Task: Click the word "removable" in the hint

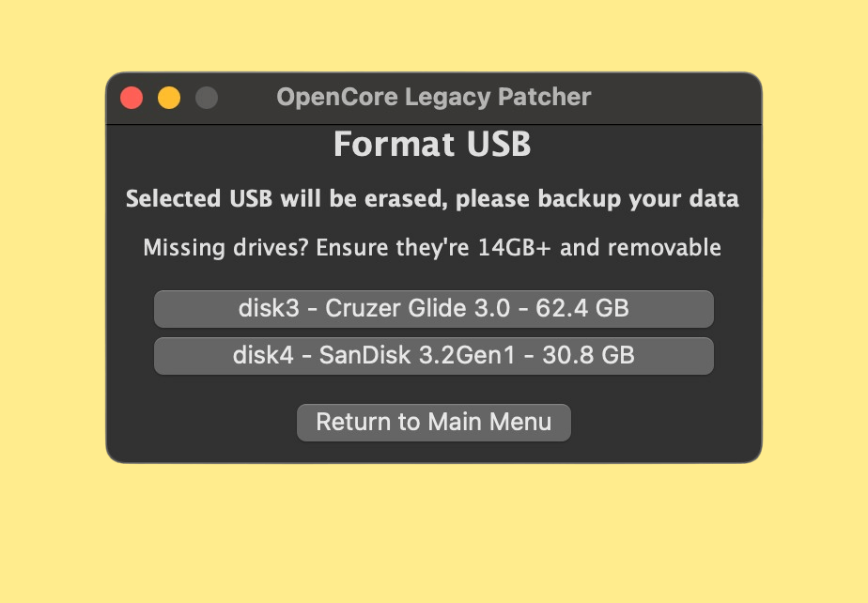Action: pos(664,249)
